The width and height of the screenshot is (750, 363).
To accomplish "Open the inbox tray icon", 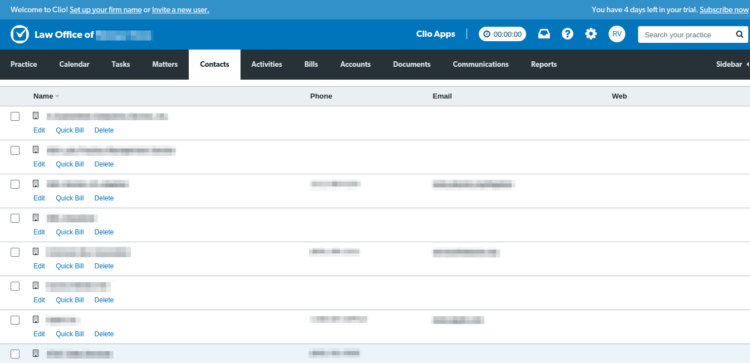I will (x=544, y=34).
